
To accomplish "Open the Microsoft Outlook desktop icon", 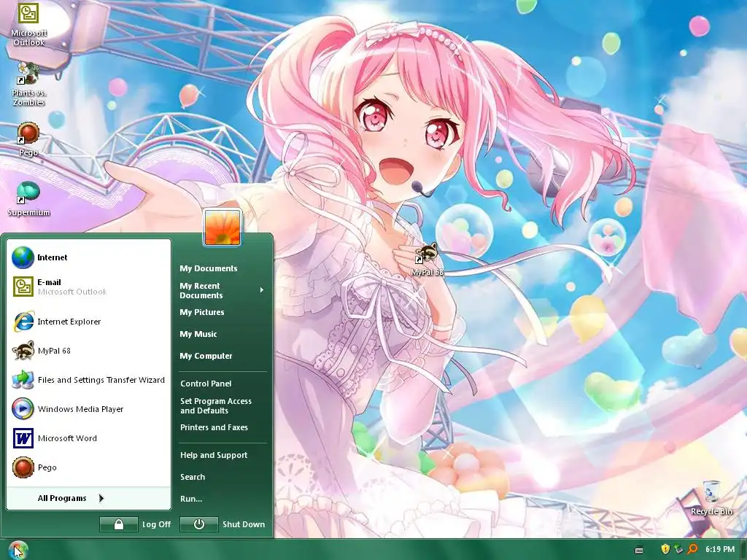I will pos(28,24).
